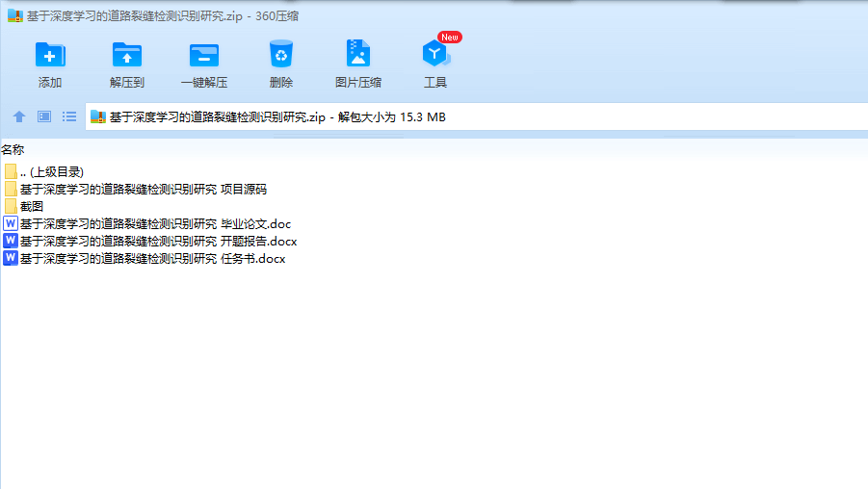This screenshot has height=489, width=868.
Task: Select the 任务书.docx file
Action: pyautogui.click(x=145, y=258)
